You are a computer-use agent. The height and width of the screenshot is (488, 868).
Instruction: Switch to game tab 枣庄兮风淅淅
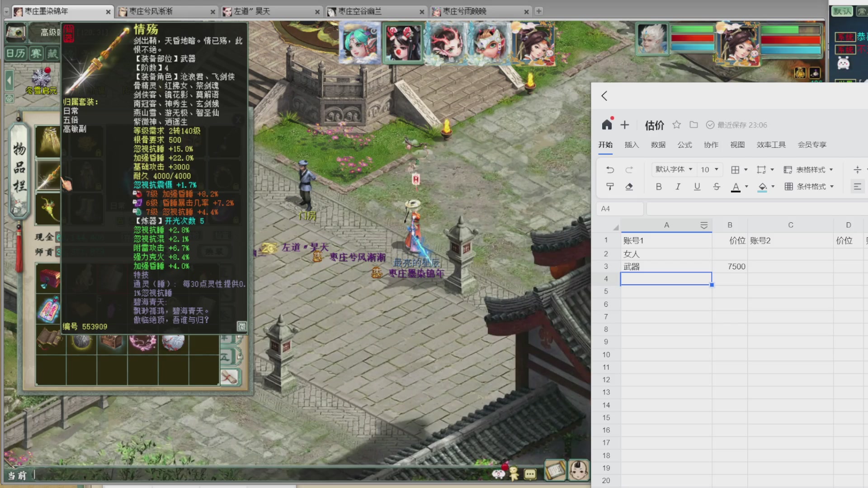151,11
